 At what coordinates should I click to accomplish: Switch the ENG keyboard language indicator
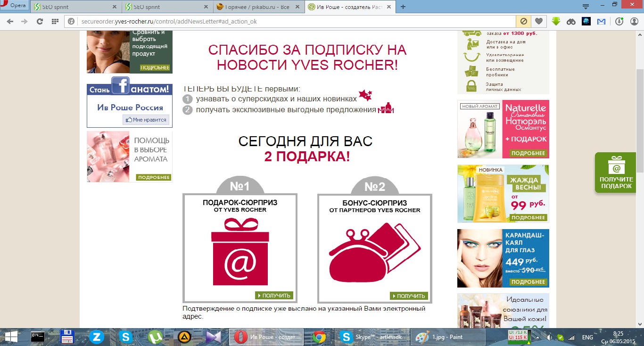pos(587,338)
